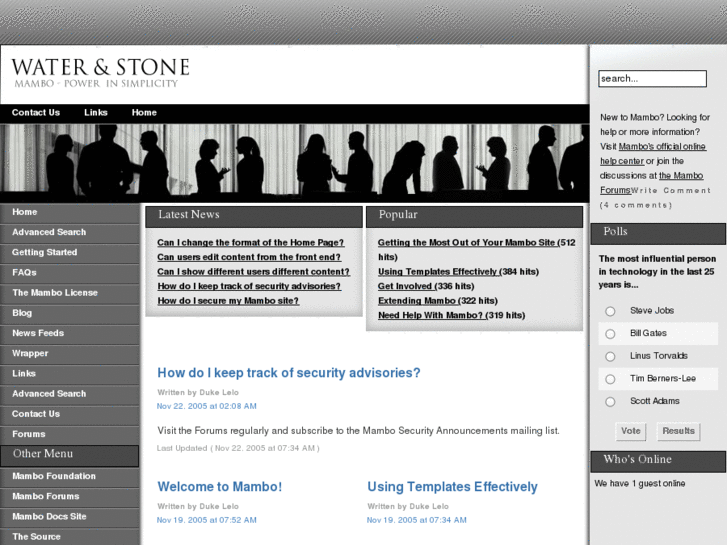This screenshot has height=545, width=727.
Task: Click the Who's Online header
Action: 658,461
